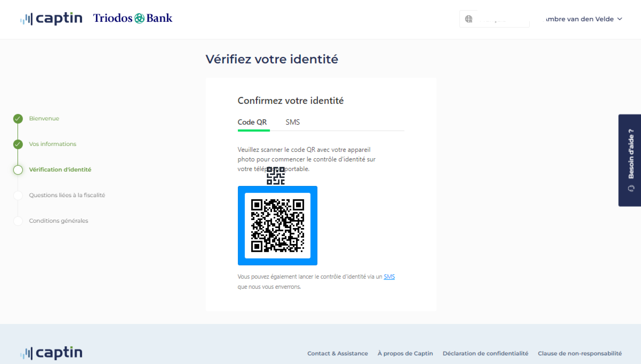This screenshot has height=364, width=641.
Task: Select the Code QR tab
Action: pos(252,122)
